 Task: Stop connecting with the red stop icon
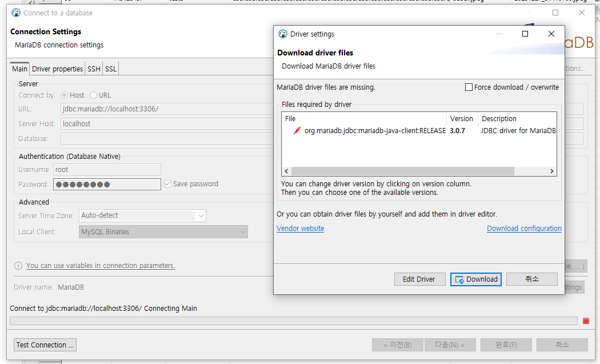tap(586, 321)
